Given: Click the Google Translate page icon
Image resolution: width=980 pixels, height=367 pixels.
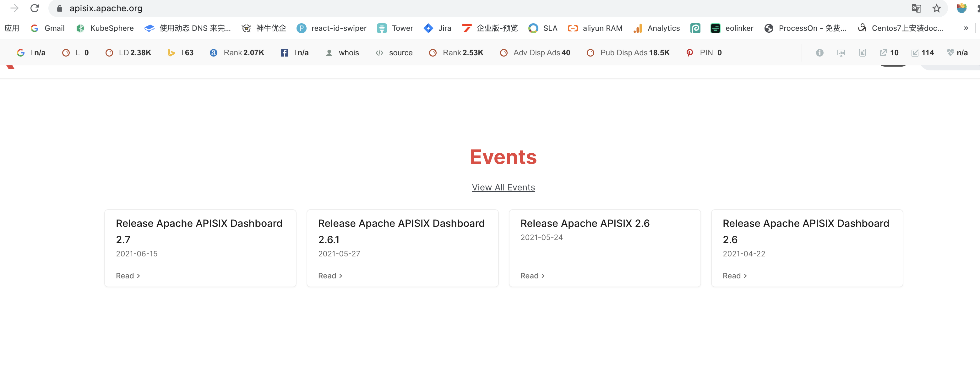Looking at the screenshot, I should point(916,8).
